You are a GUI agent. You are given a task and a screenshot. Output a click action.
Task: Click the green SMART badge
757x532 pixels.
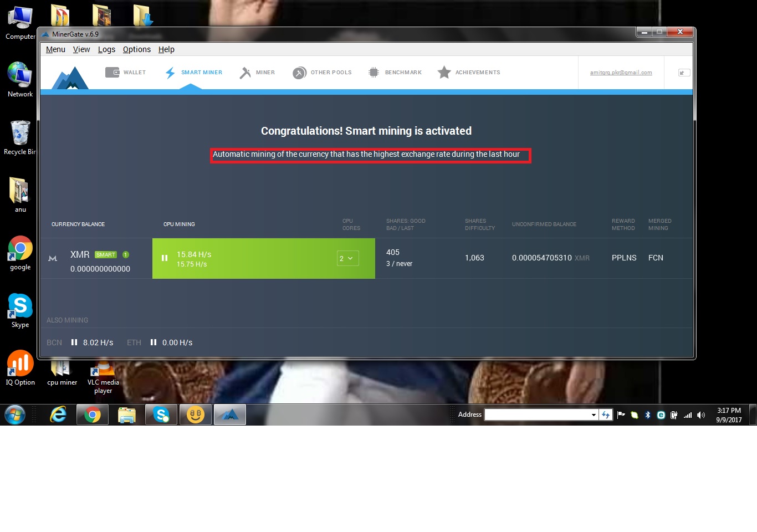(x=106, y=255)
